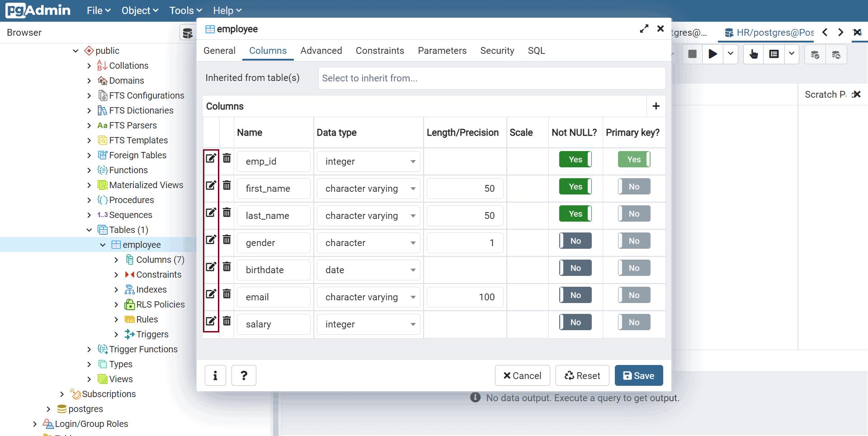Collapse the Tables (1) tree node
868x436 pixels.
pos(89,230)
